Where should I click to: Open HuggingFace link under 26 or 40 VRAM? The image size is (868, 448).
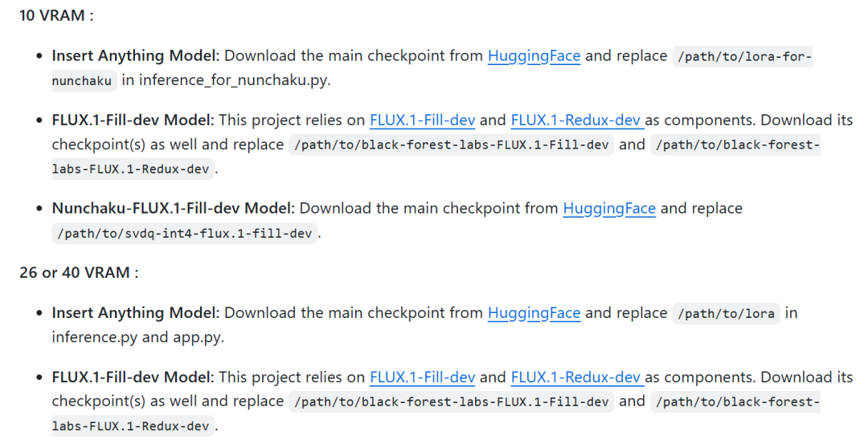pos(534,313)
